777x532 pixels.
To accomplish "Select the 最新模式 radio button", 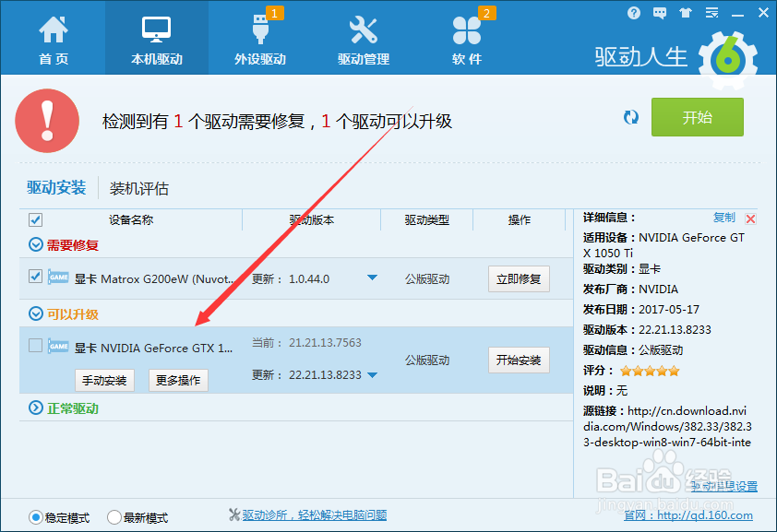I will pyautogui.click(x=114, y=517).
